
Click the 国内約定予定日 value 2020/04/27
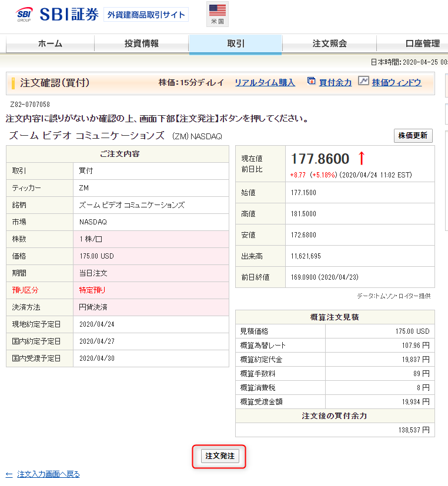97,341
